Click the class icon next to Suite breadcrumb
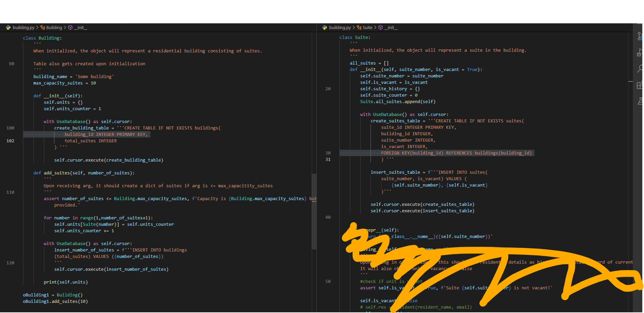The height and width of the screenshot is (313, 644). click(x=359, y=27)
